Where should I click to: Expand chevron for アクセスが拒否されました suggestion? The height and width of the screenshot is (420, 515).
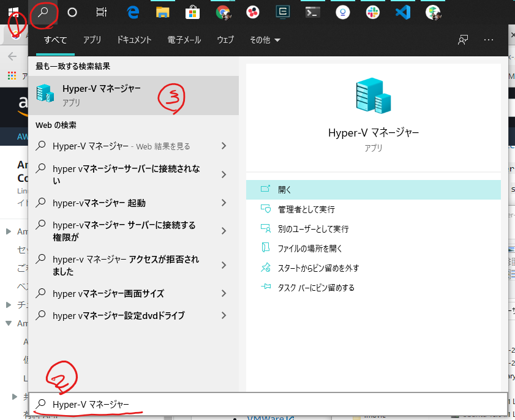(224, 265)
